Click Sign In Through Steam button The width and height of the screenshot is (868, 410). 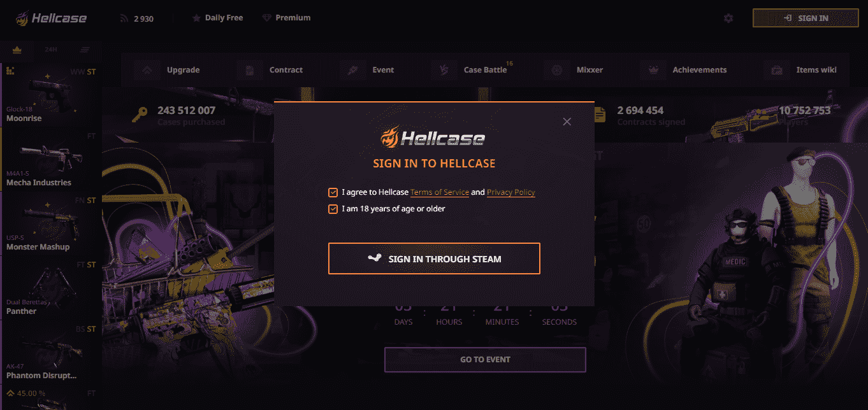(434, 258)
